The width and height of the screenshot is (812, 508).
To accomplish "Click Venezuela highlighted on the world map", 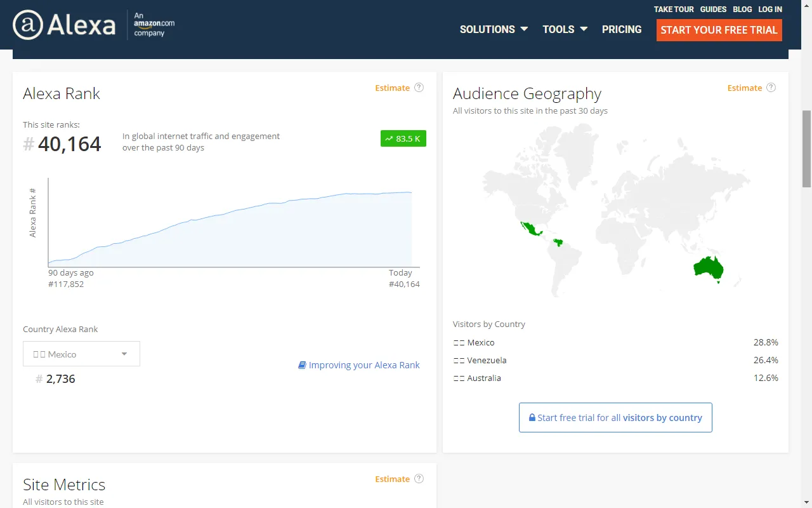I will pyautogui.click(x=558, y=243).
